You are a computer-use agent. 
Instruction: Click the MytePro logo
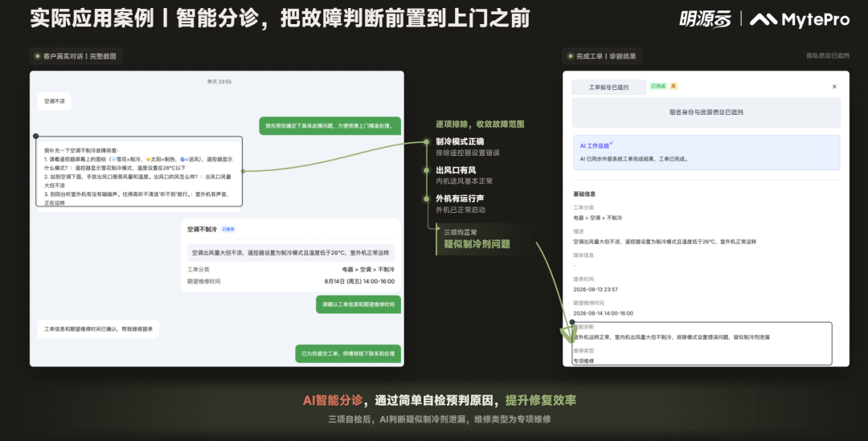[x=800, y=20]
